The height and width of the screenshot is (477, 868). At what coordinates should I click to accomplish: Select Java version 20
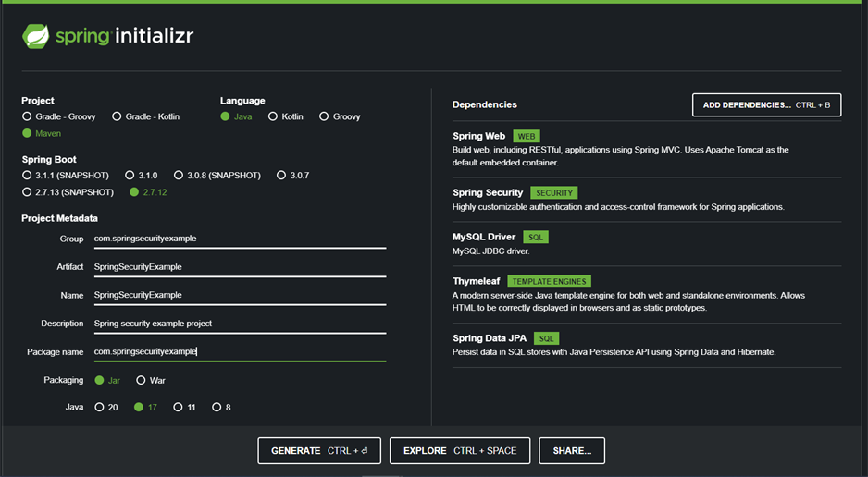(99, 407)
